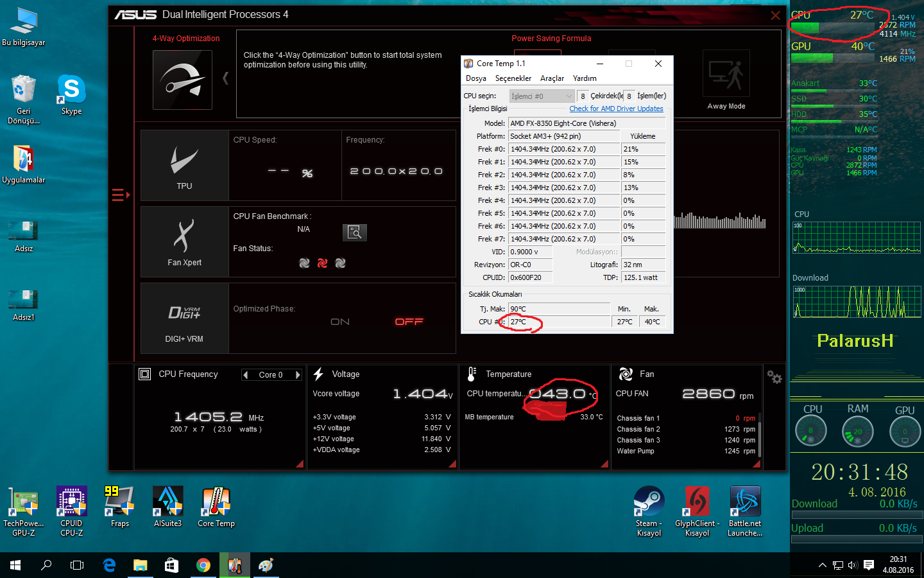
Task: Click the CPU gauge in the sidebar widget
Action: click(811, 431)
